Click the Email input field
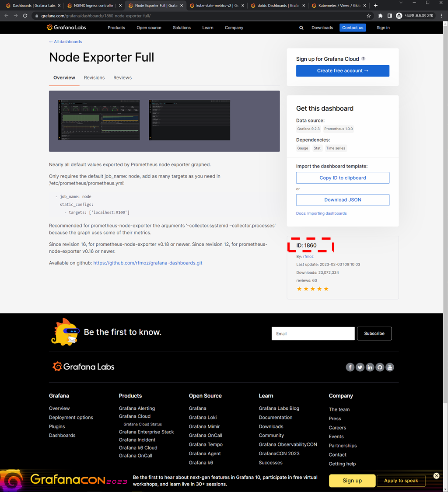 click(x=313, y=334)
